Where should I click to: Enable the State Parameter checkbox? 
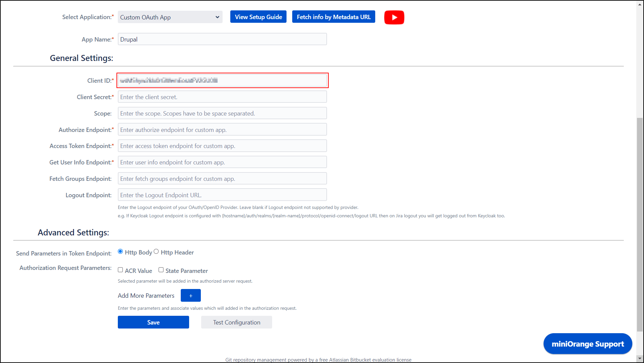point(161,270)
